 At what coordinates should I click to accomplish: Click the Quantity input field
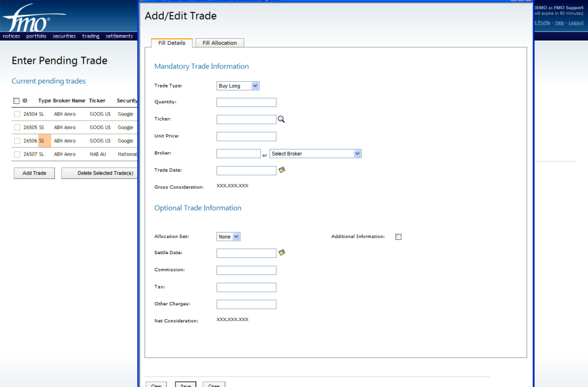coord(246,103)
